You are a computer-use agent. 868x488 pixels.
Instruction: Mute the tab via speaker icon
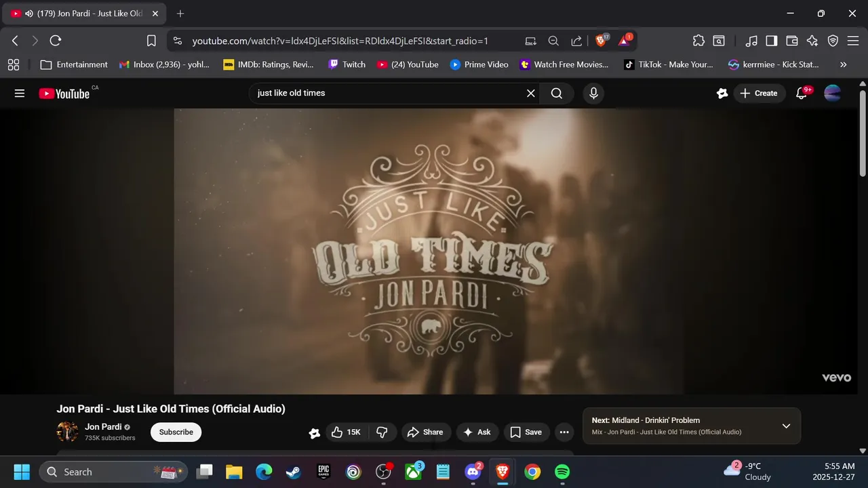point(29,14)
